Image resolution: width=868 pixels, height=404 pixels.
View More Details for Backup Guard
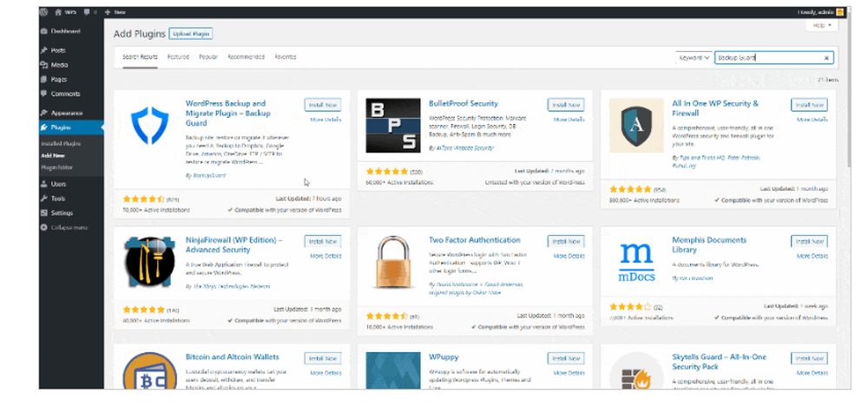(x=325, y=120)
